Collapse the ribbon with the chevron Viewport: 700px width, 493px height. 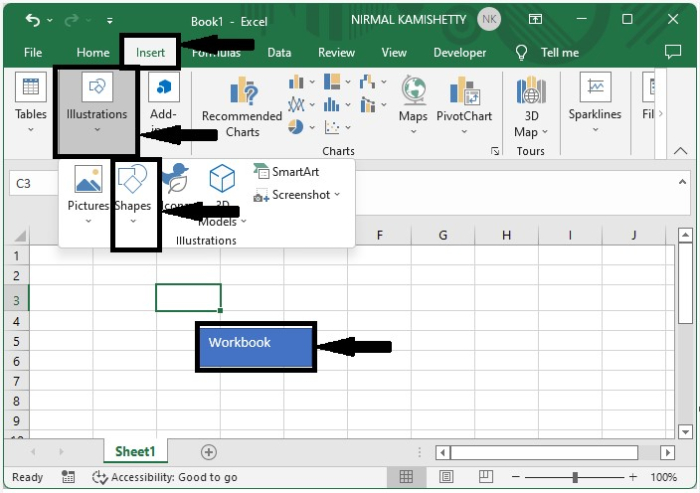coord(680,151)
